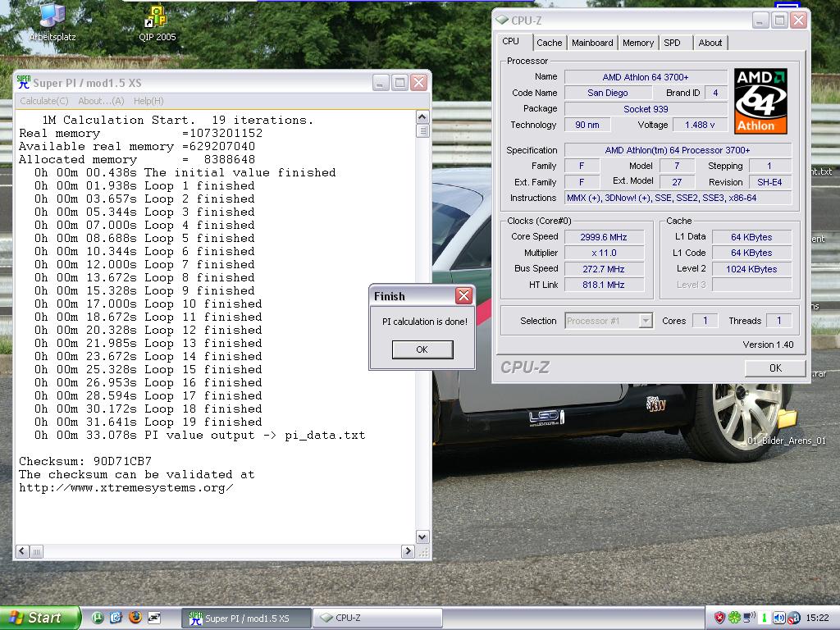The image size is (840, 630).
Task: Click the last tray icon before the clock
Action: (793, 618)
